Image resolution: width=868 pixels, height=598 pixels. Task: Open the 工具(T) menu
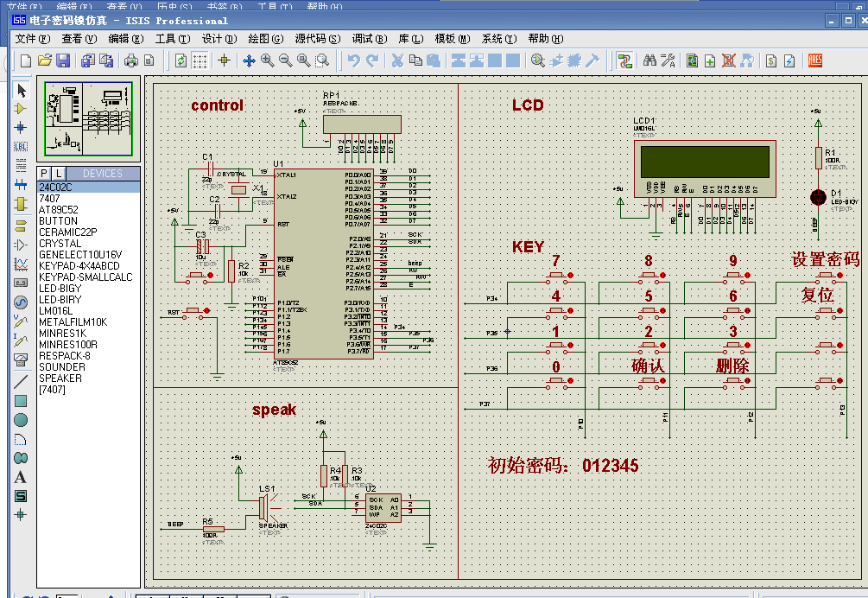click(173, 39)
